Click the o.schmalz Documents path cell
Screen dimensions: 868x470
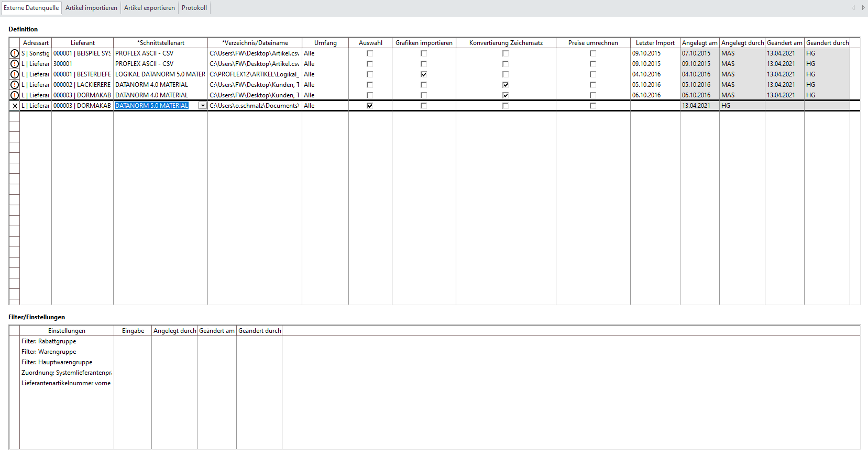tap(255, 106)
